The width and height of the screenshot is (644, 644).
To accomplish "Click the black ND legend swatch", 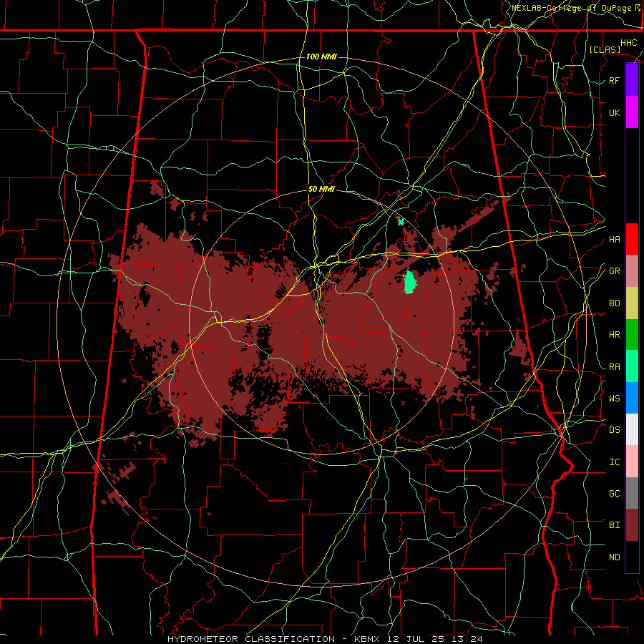I will pos(632,557).
